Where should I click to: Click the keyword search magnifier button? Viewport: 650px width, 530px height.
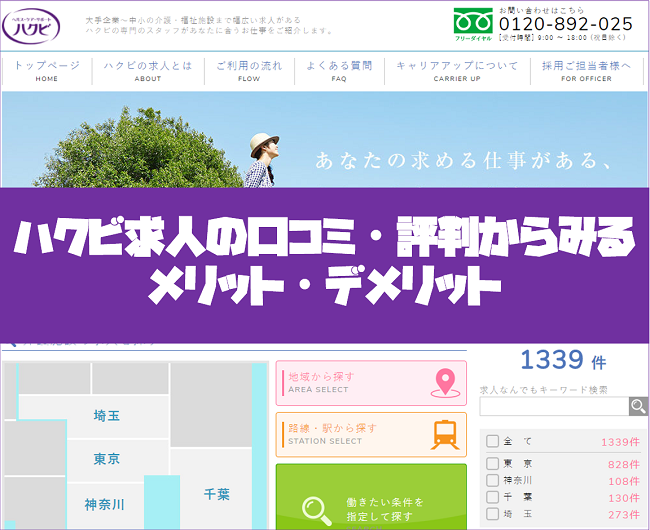[x=638, y=406]
